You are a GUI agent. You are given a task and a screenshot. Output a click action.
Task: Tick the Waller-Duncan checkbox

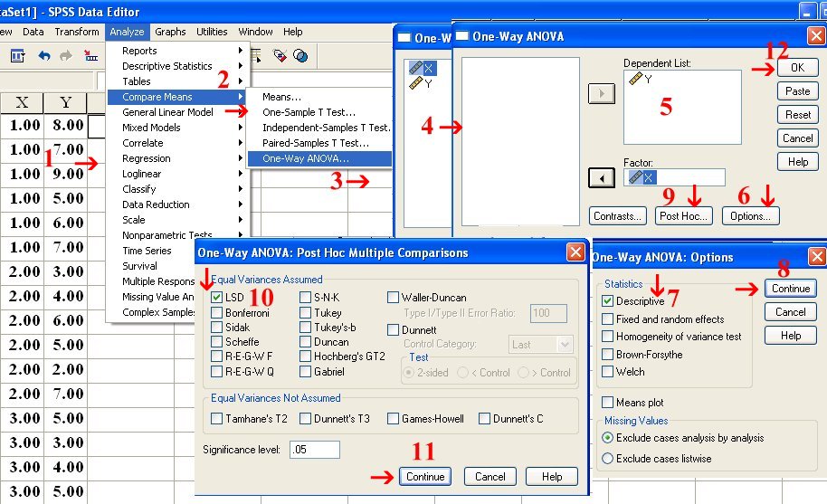tap(393, 298)
